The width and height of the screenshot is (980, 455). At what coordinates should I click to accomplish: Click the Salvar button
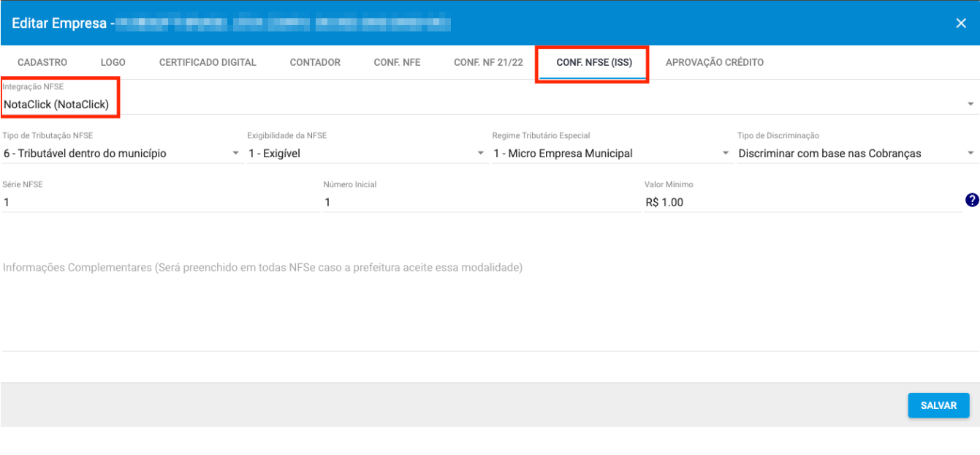coord(938,405)
